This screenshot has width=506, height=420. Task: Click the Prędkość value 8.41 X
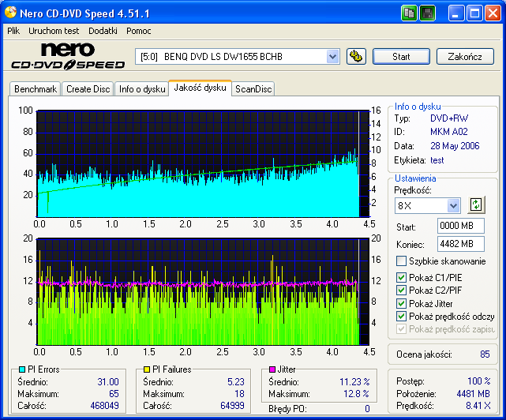click(x=478, y=406)
